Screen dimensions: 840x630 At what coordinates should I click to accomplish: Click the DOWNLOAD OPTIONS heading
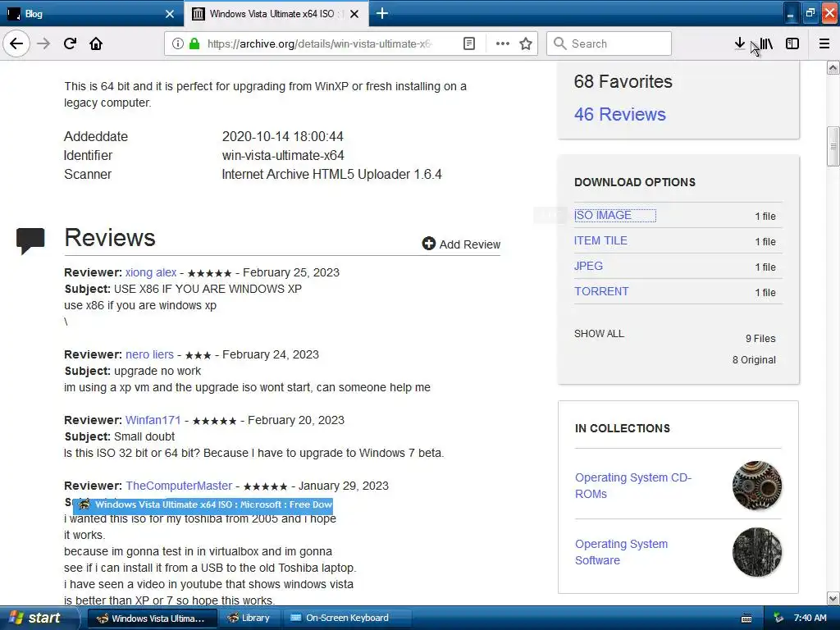[635, 182]
